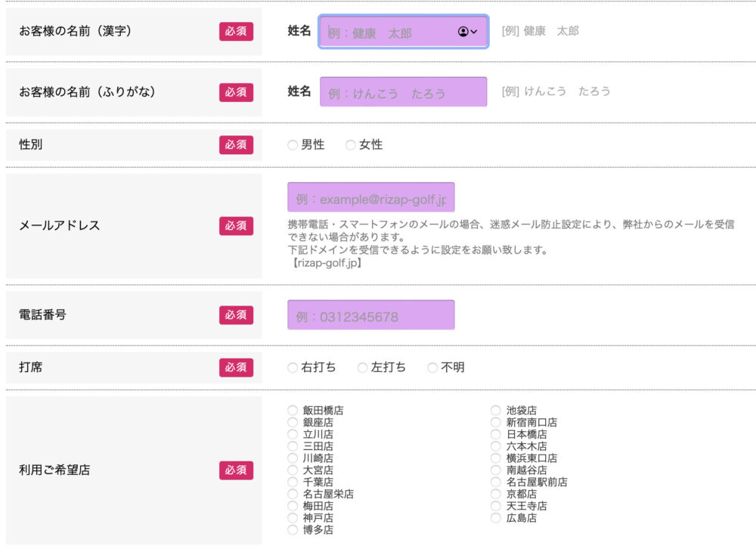This screenshot has height=546, width=756.
Task: Focus the phone number input field
Action: click(x=370, y=315)
